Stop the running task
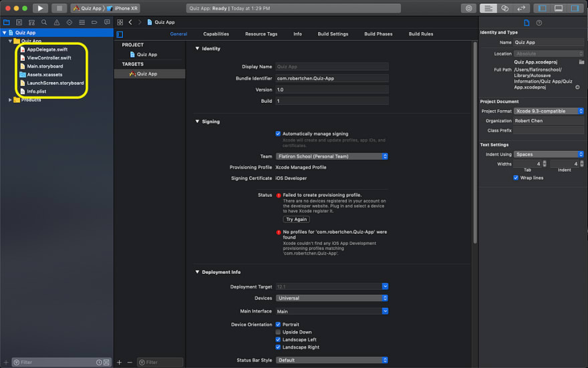 (x=59, y=8)
